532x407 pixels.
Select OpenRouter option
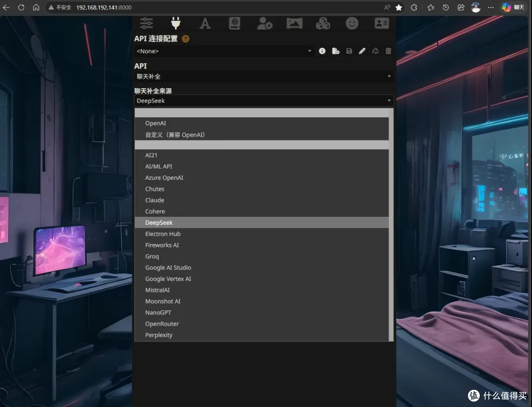(x=262, y=324)
